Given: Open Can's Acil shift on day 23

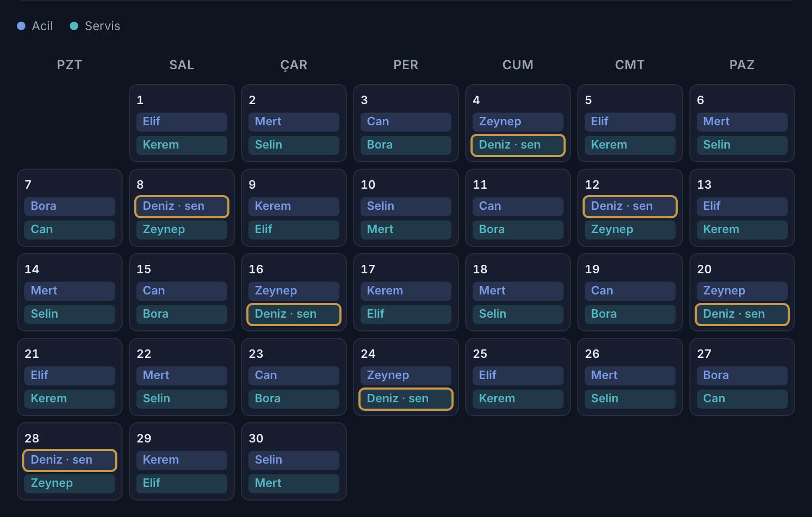Looking at the screenshot, I should (294, 375).
